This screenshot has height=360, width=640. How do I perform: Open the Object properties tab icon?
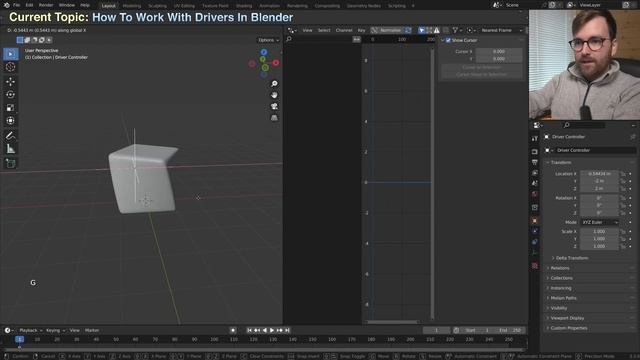click(x=535, y=221)
